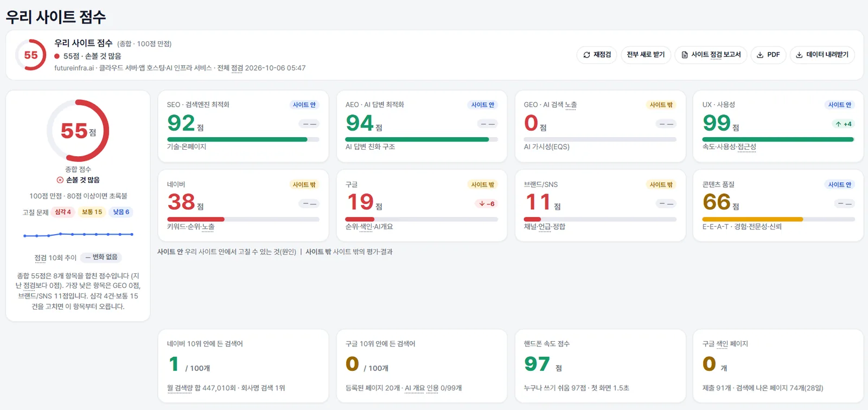Viewport: 868px width, 410px height.
Task: Click the UX score of 99점
Action: pyautogui.click(x=720, y=124)
